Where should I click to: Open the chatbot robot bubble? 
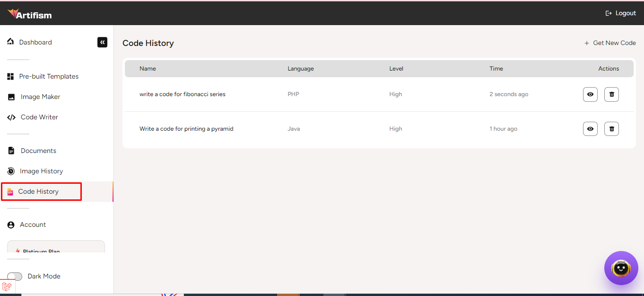pos(621,268)
